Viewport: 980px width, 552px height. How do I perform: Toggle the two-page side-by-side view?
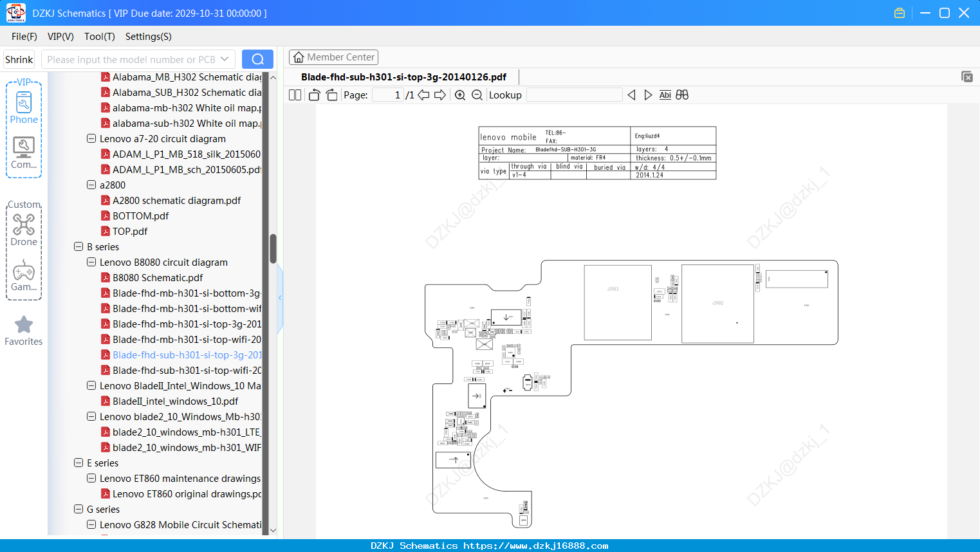coord(295,95)
